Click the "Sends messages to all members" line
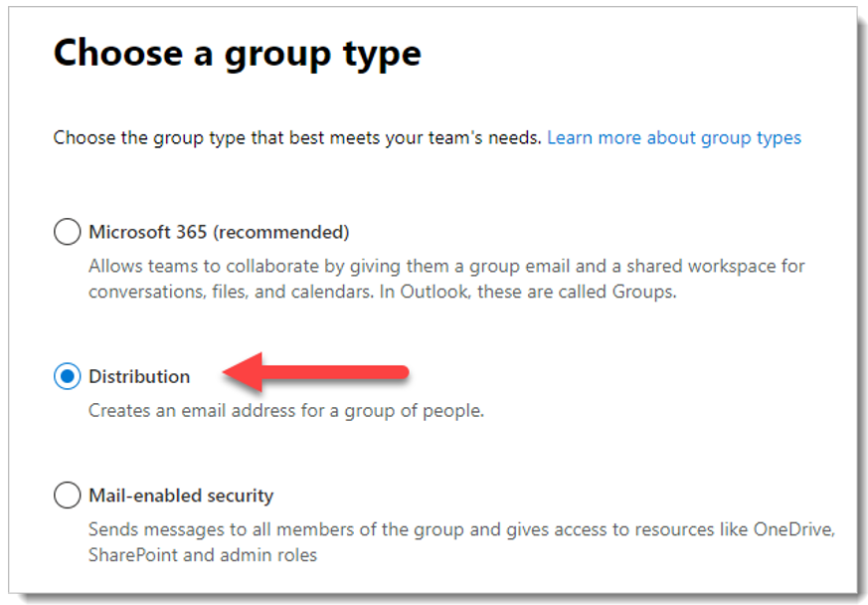 tap(460, 529)
